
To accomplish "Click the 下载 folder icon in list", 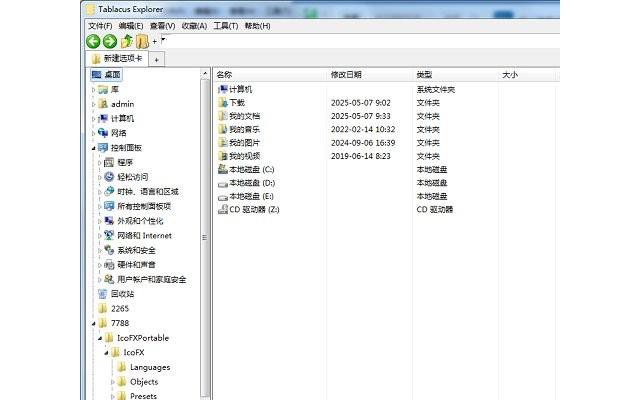I will click(x=222, y=103).
